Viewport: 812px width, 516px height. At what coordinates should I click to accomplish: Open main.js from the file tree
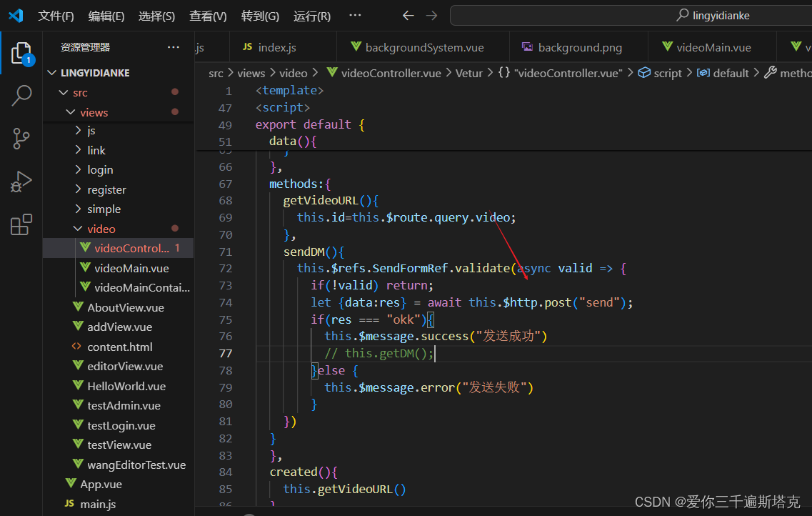coord(98,504)
